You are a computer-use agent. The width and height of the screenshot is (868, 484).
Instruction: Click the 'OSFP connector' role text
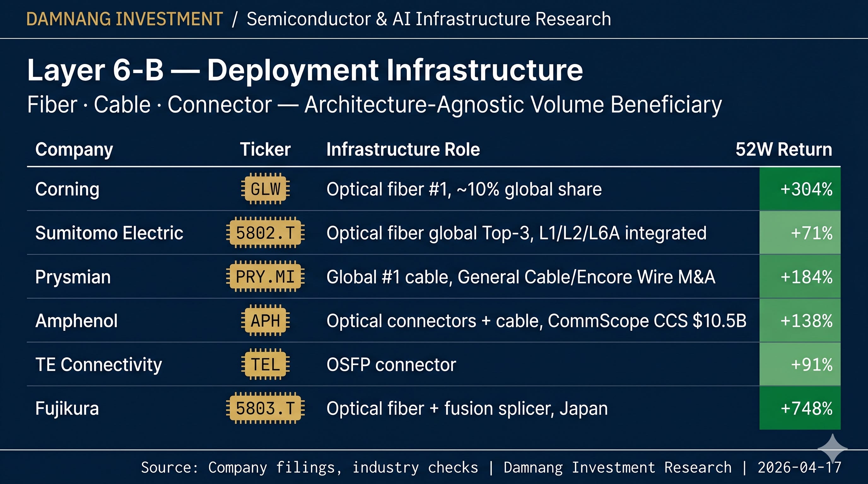click(x=391, y=365)
